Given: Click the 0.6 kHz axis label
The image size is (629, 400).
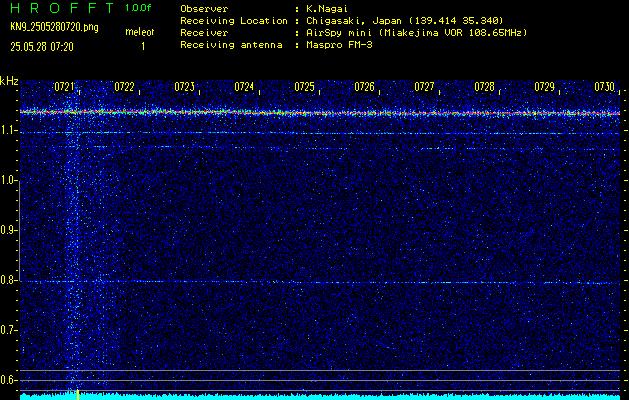Looking at the screenshot, I should [x=8, y=380].
